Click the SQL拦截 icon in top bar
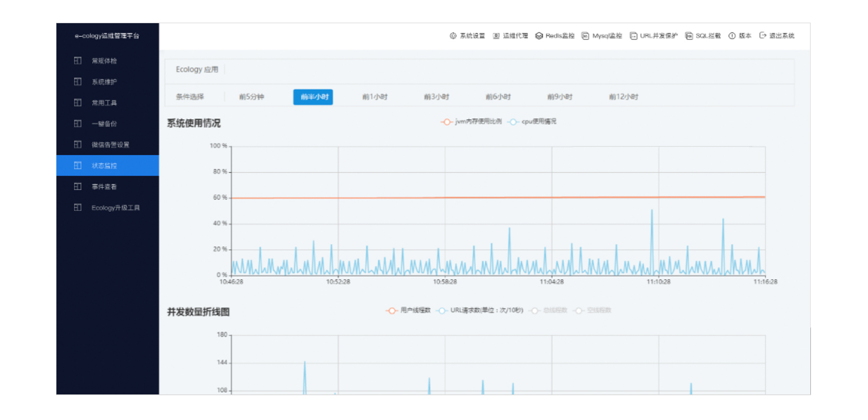 pos(689,36)
